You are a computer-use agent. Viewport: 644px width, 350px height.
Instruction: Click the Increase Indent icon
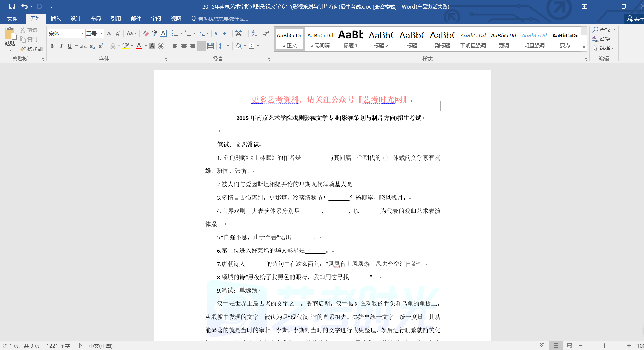[x=226, y=33]
